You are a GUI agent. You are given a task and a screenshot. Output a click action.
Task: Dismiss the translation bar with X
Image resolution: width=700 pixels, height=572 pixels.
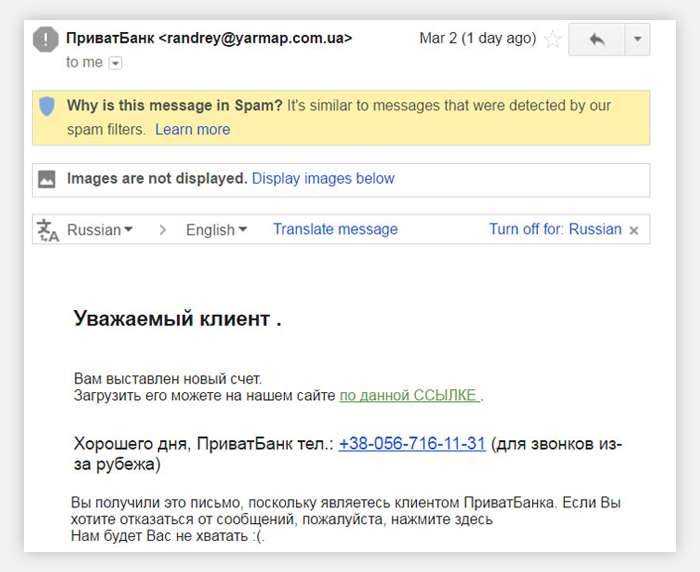point(634,230)
